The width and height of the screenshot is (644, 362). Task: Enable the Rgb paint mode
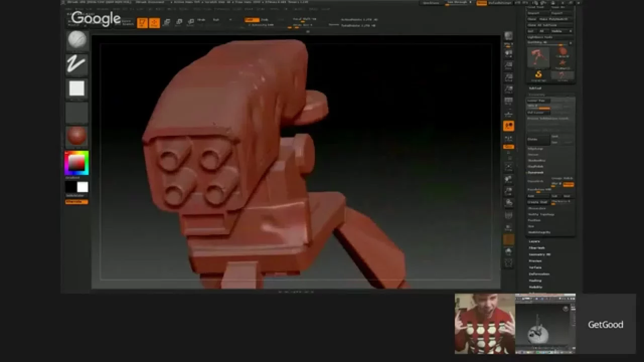pos(216,20)
